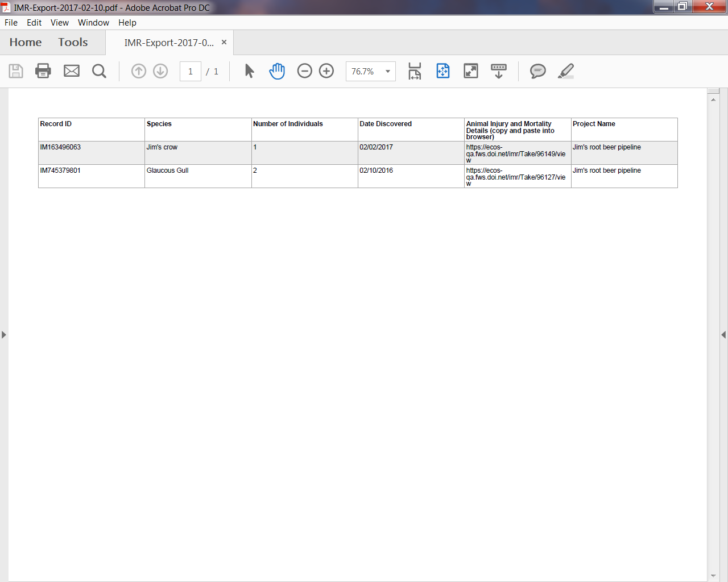Switch to the Tools tab
The image size is (728, 582).
[73, 43]
